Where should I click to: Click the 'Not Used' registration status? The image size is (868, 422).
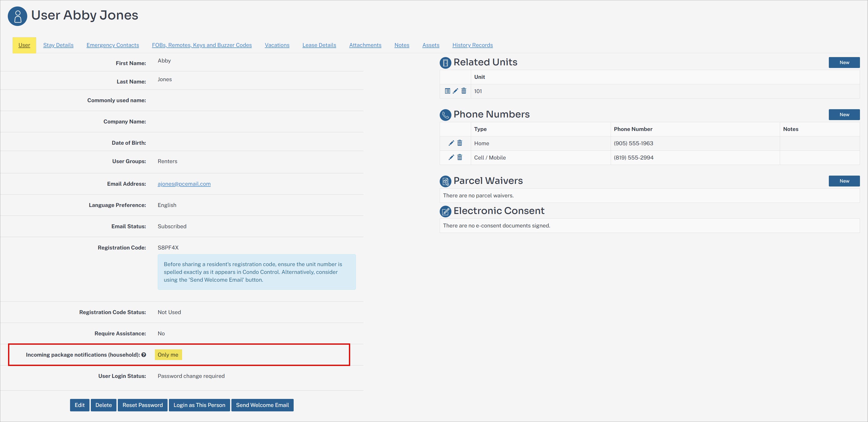(x=169, y=312)
